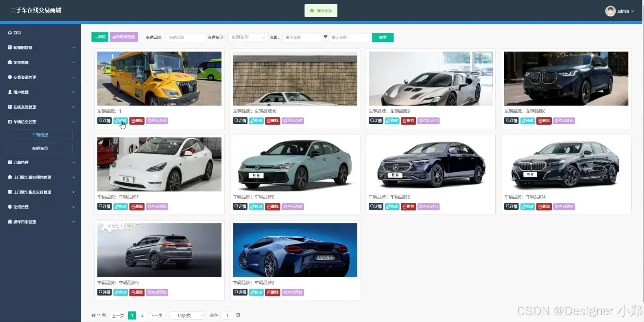Click the round icon beside 交易资讯管理
Image resolution: width=644 pixels, height=322 pixels.
(x=10, y=77)
